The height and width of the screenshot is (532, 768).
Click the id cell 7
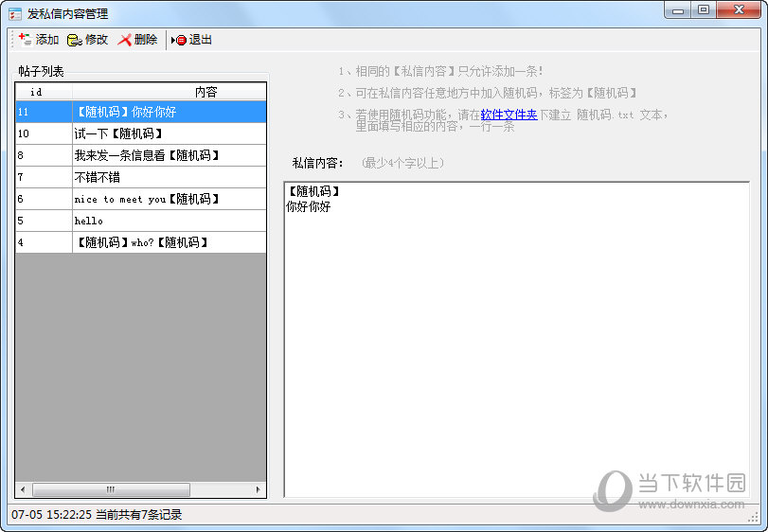[x=45, y=177]
